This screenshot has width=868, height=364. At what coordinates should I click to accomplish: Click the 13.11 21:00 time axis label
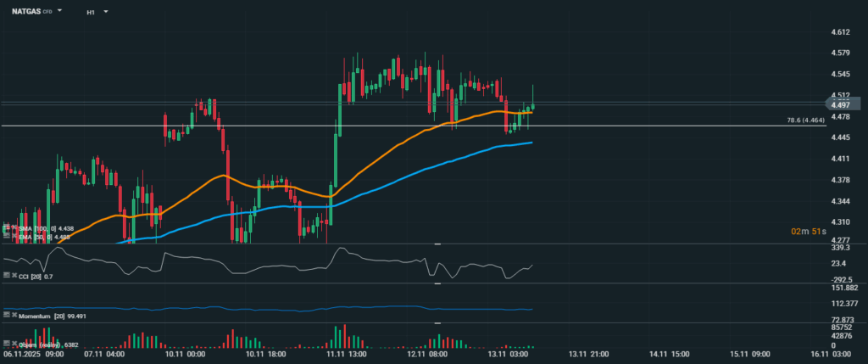pos(586,353)
